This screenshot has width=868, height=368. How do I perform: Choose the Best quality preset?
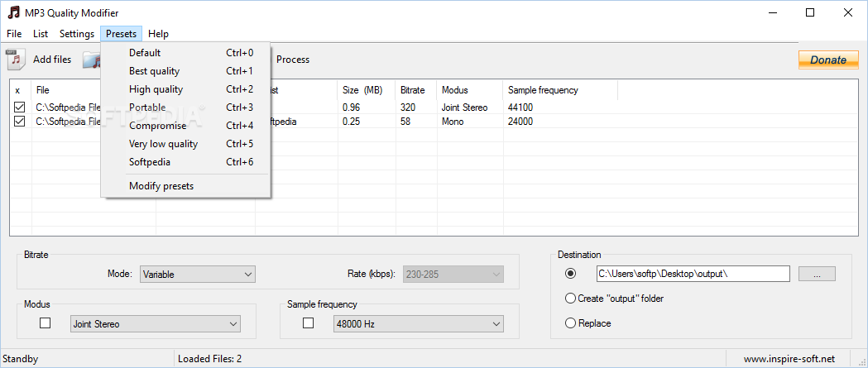[185, 71]
